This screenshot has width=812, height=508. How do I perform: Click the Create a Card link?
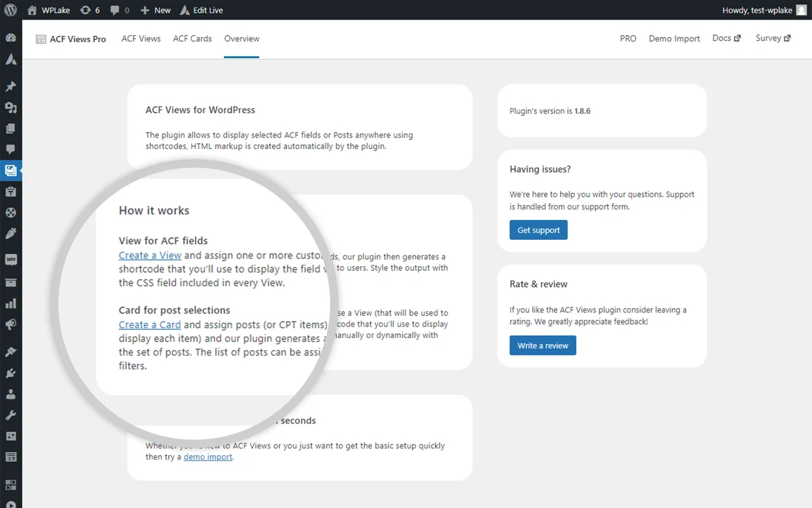pyautogui.click(x=150, y=324)
